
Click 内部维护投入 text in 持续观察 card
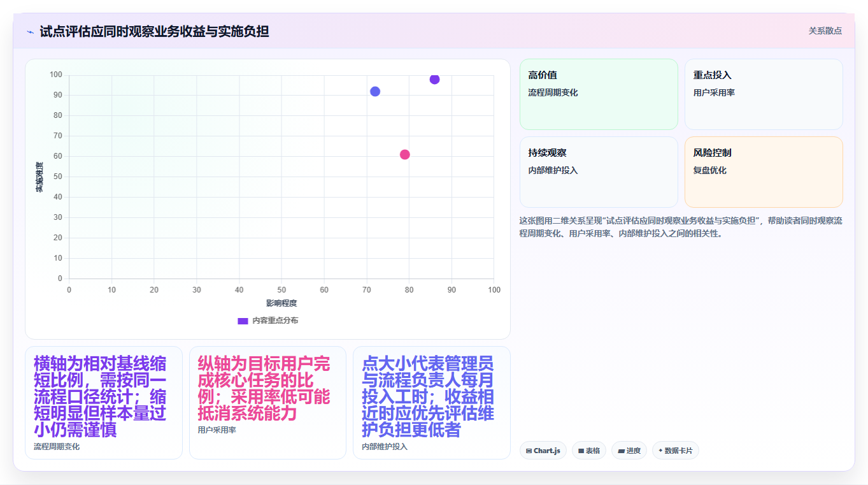pos(553,170)
